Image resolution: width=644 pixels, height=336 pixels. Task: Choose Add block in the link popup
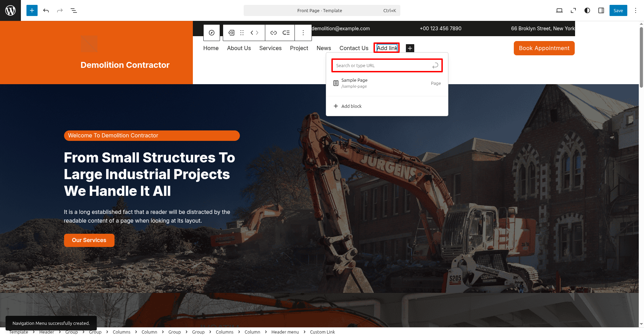coord(351,106)
